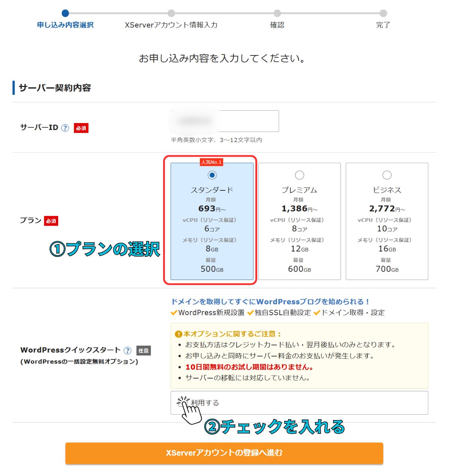Click the 6コア vCPU value
This screenshot has height=476, width=450.
212,229
